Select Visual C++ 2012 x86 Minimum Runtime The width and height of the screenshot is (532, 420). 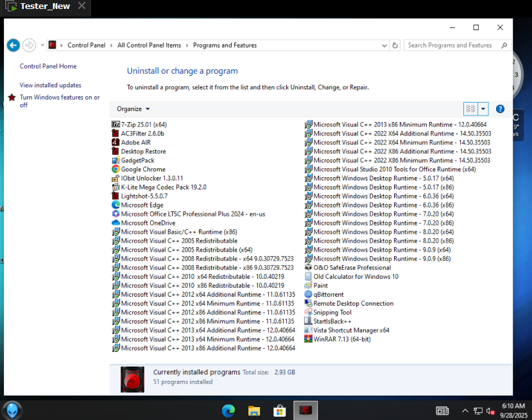click(x=203, y=321)
